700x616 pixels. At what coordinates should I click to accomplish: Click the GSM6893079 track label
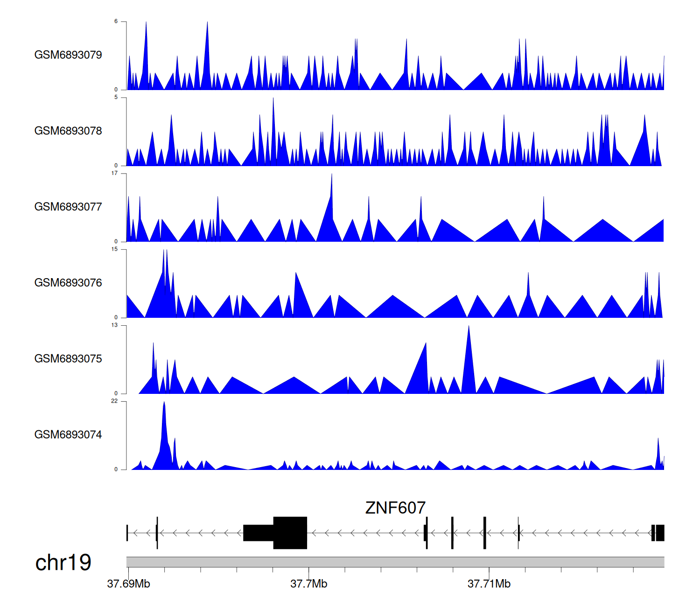click(68, 55)
